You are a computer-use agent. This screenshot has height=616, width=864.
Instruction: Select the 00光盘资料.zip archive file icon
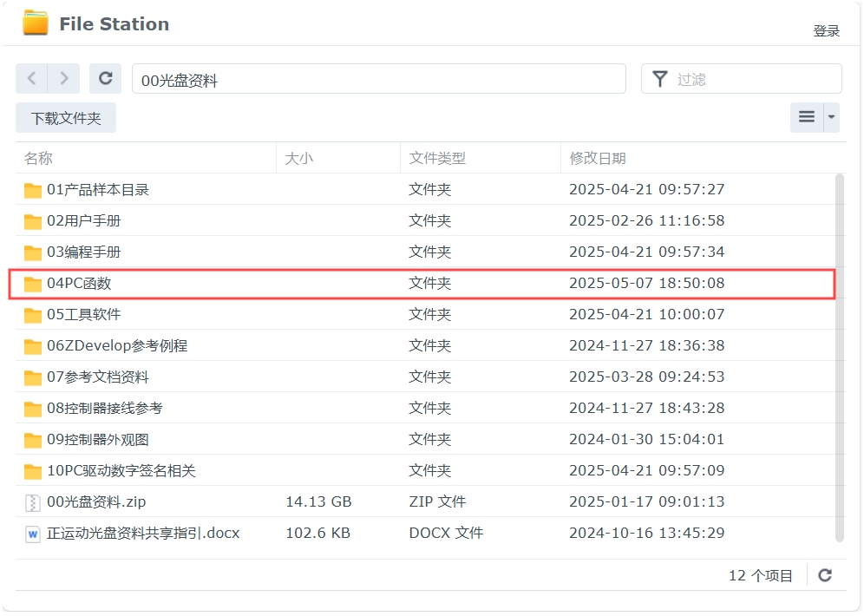33,502
